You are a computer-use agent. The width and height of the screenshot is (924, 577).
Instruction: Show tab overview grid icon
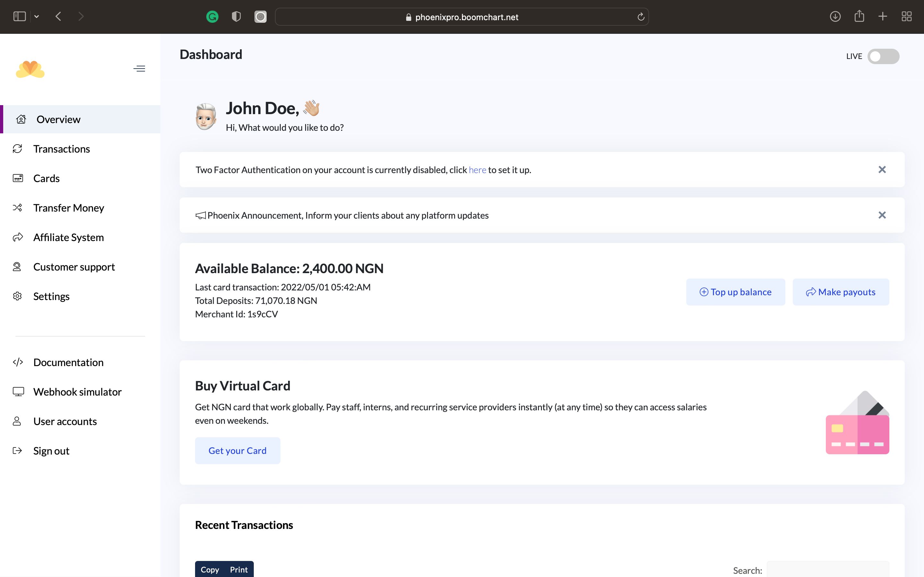(x=906, y=16)
